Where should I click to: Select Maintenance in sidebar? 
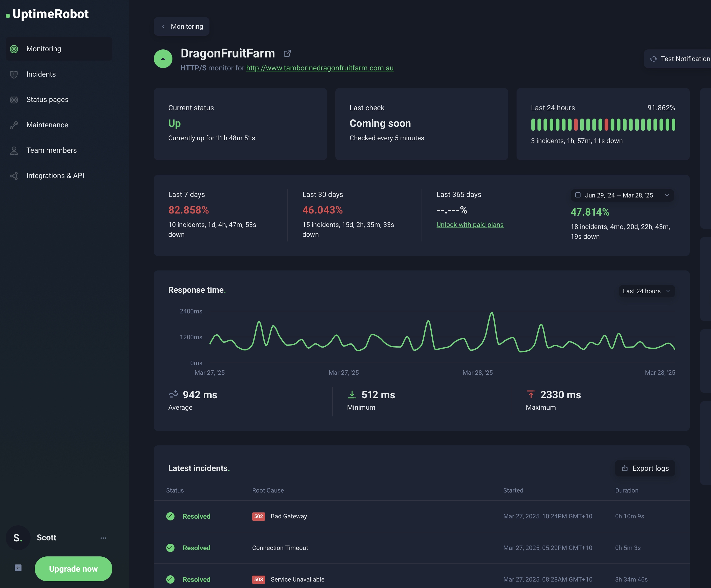point(59,125)
